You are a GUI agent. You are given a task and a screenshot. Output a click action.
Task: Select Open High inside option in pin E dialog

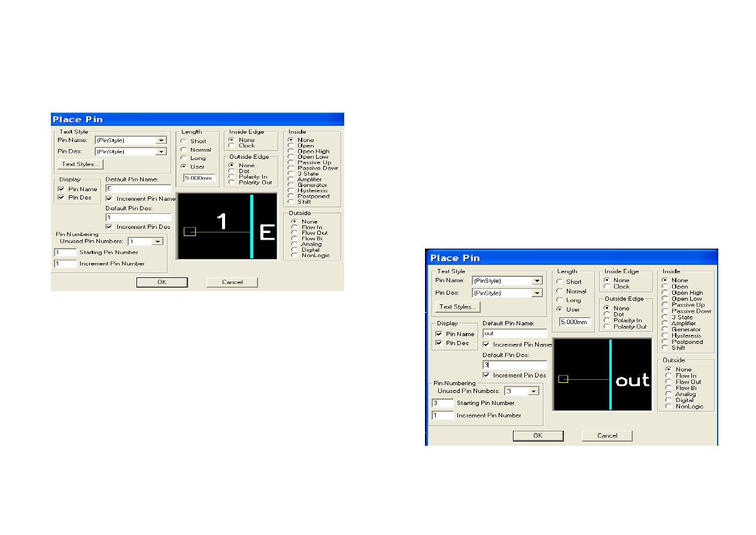point(291,151)
